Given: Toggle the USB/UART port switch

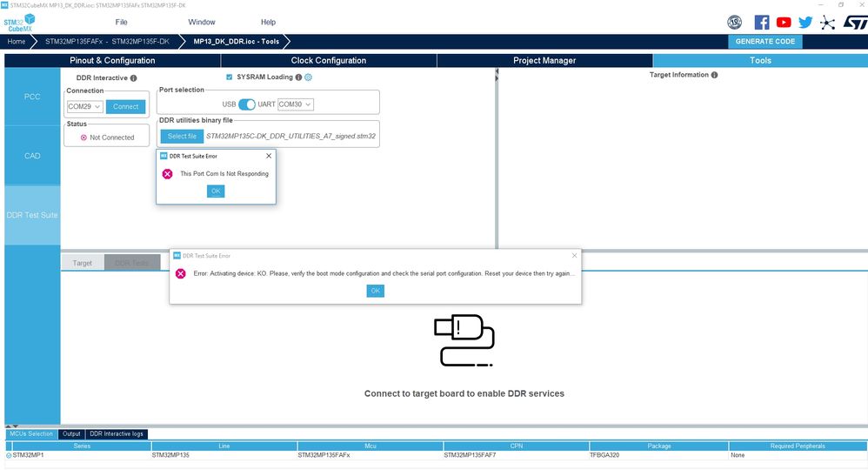Looking at the screenshot, I should 247,104.
